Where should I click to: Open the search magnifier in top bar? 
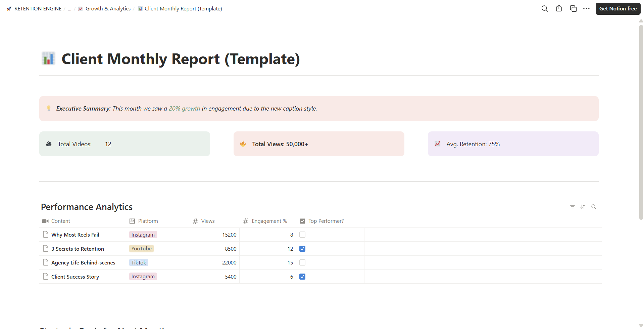pos(545,9)
